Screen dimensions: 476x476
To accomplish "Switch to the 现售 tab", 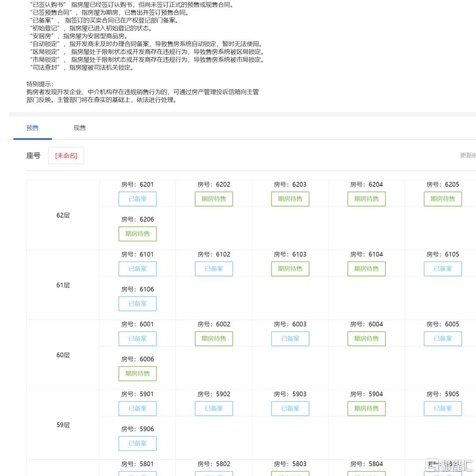I will (x=80, y=128).
